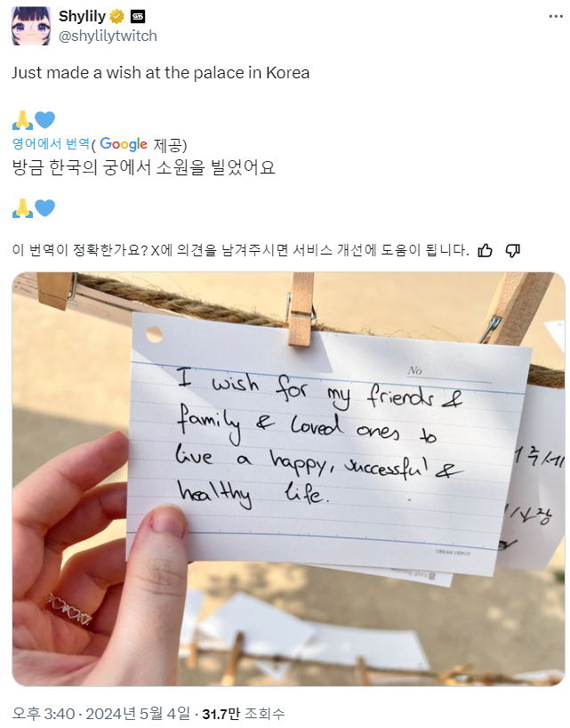570x728 pixels.
Task: Click the '2024년 5월 4일' date
Action: pyautogui.click(x=138, y=714)
